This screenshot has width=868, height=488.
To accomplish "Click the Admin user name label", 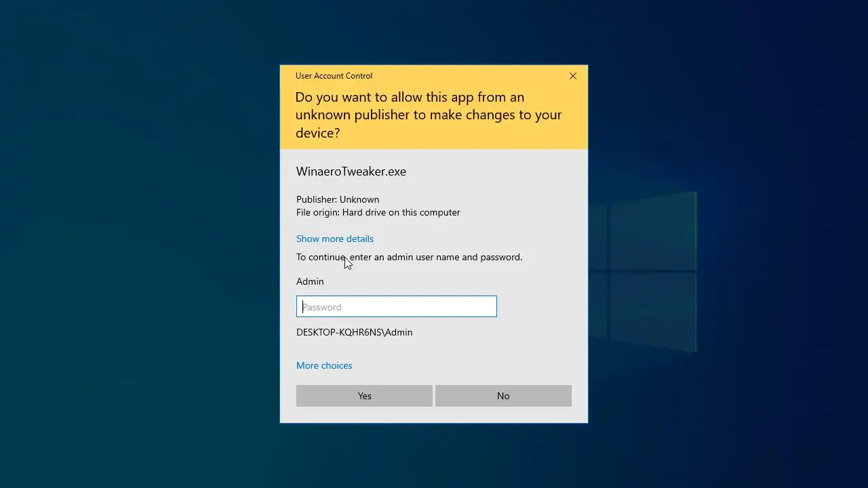I will 310,281.
